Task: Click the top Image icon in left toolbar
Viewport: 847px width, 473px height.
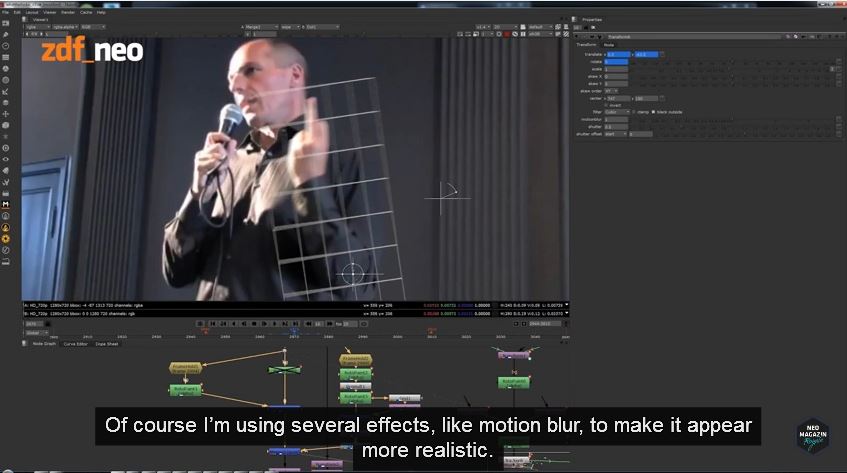Action: coord(6,24)
